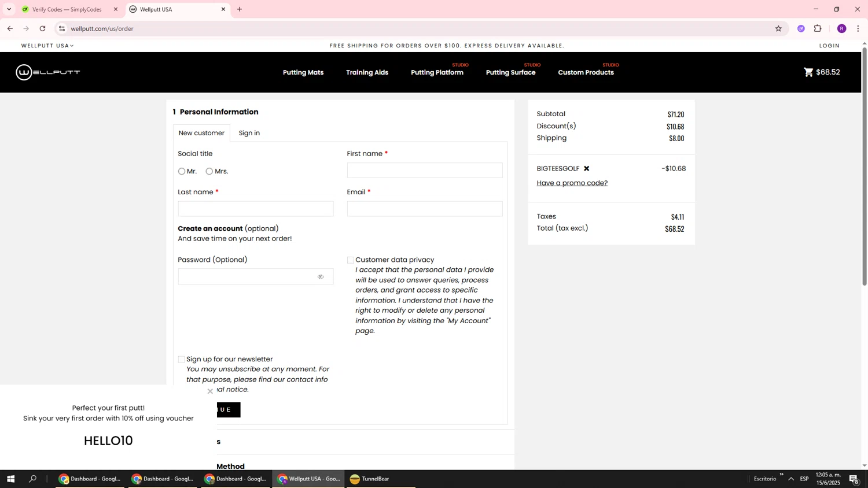The height and width of the screenshot is (488, 868).
Task: Expand WELLPUTT USA region dropdown
Action: tap(47, 46)
